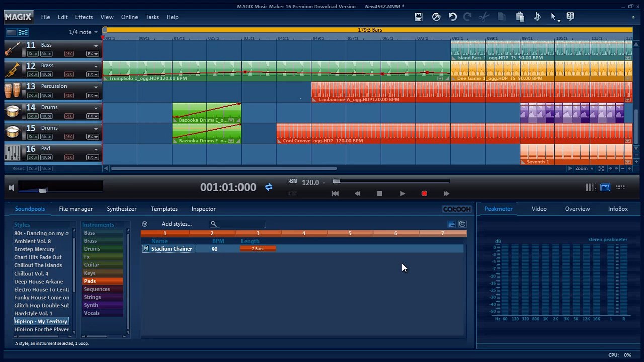Open the 1/4 note grid dropdown
Viewport: 644px width, 362px height.
84,32
